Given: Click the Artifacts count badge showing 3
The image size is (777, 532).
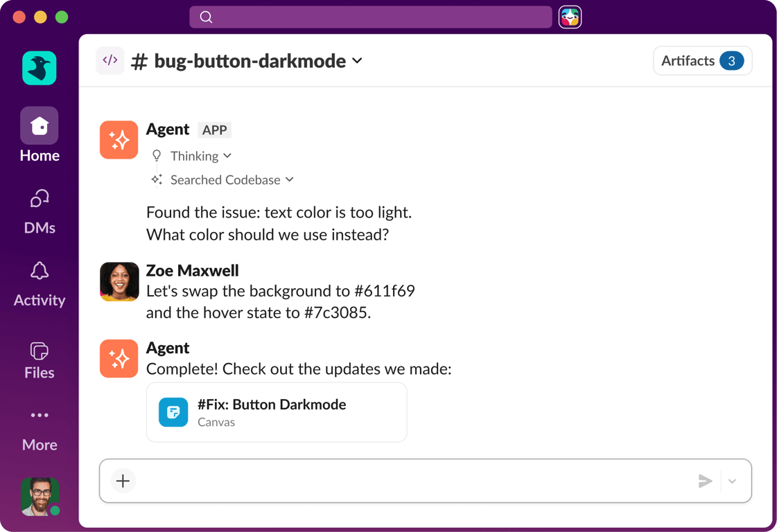Looking at the screenshot, I should point(731,61).
